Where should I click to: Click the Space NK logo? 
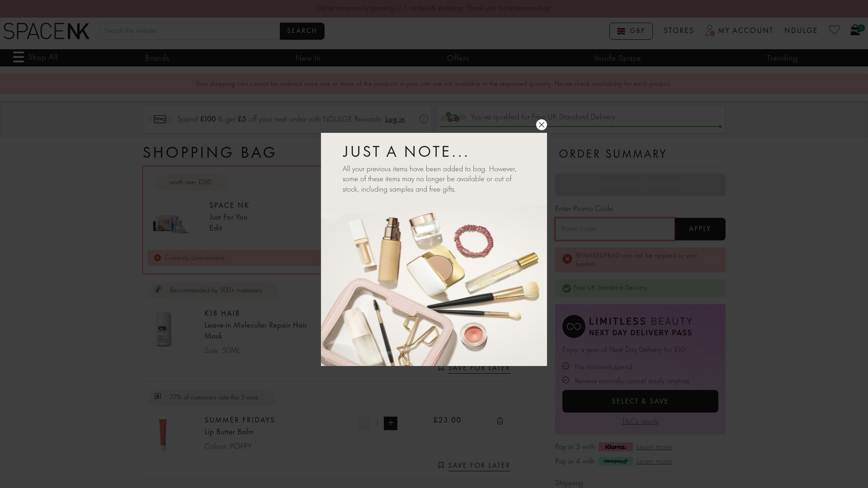[46, 31]
